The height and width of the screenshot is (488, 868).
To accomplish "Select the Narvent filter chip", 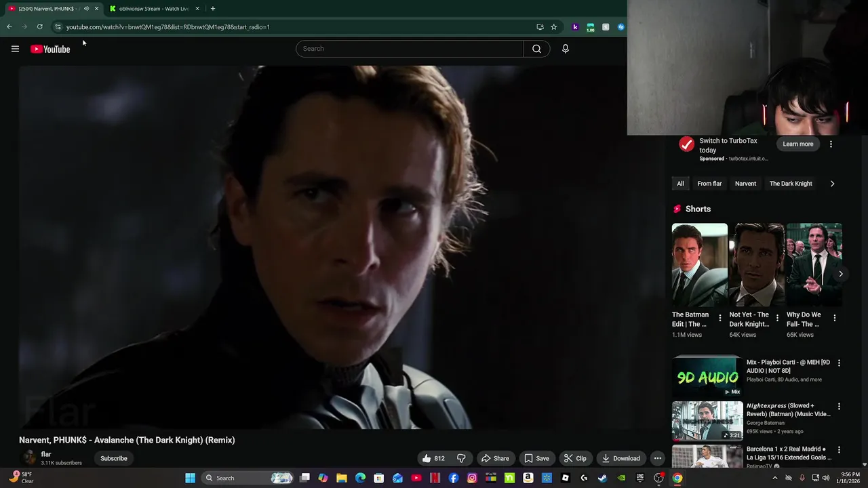I will click(x=745, y=184).
